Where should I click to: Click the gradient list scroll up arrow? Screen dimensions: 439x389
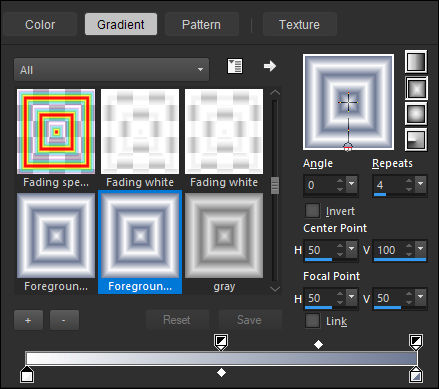tap(275, 92)
